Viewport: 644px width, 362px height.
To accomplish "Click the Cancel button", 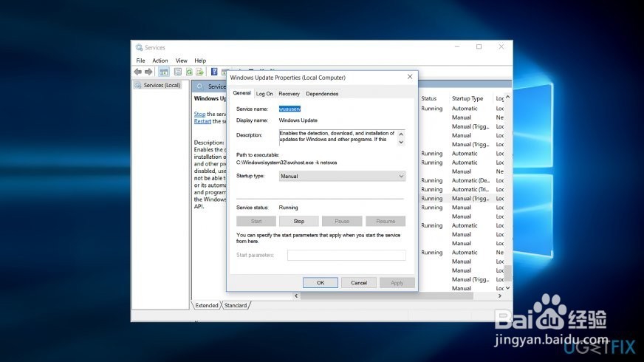I will click(358, 283).
